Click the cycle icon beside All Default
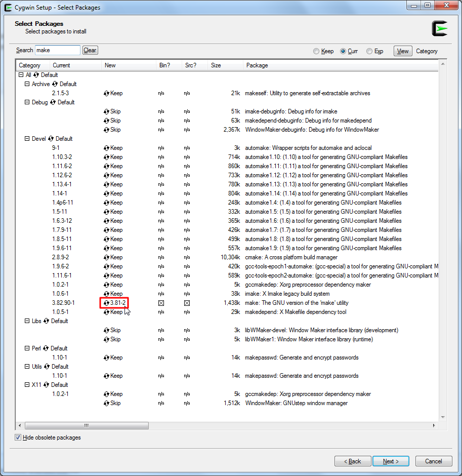Screen dimensions: 462x476 tap(36, 75)
